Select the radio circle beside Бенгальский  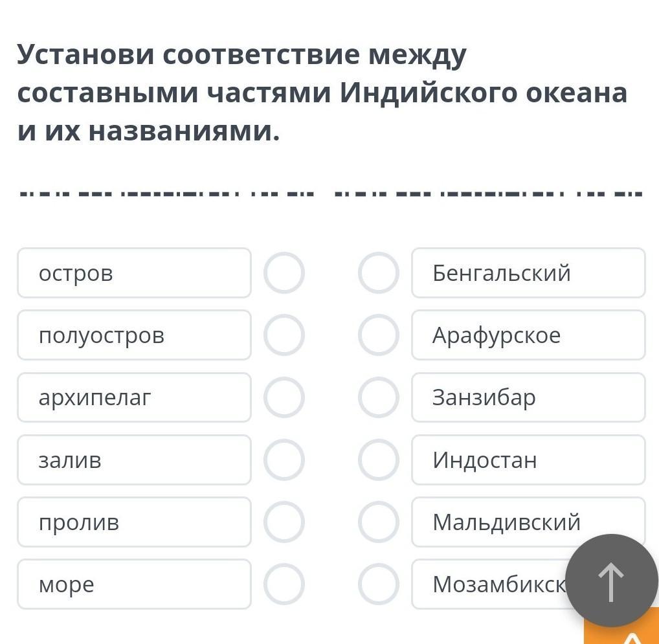379,273
